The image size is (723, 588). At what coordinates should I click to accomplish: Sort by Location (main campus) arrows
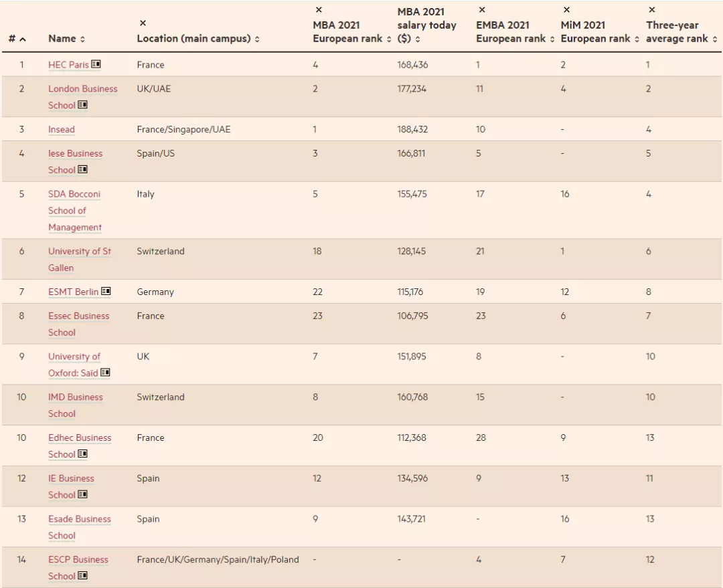click(257, 39)
